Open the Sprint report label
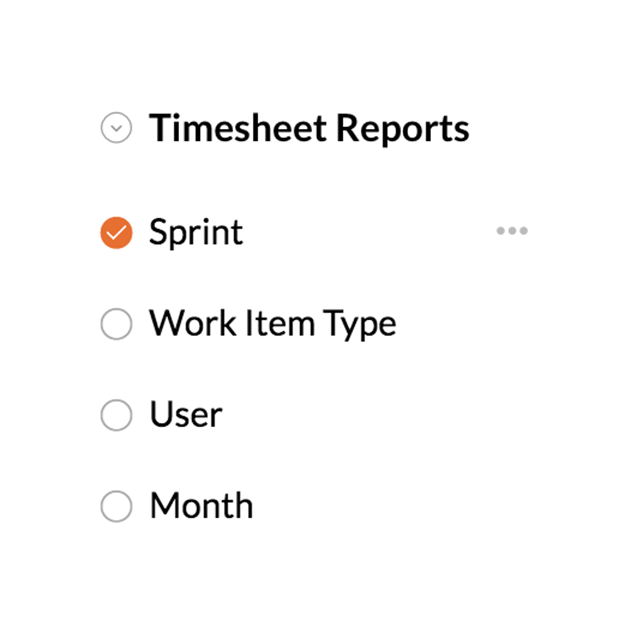Image resolution: width=636 pixels, height=636 pixels. point(196,233)
